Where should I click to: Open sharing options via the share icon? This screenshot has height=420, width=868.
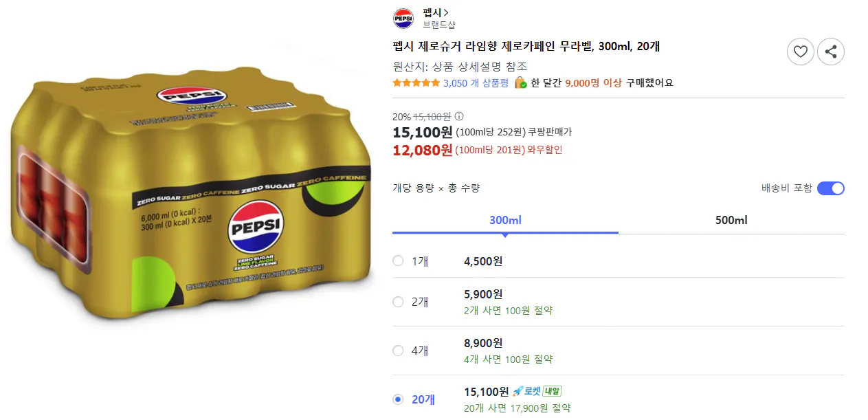(x=831, y=51)
